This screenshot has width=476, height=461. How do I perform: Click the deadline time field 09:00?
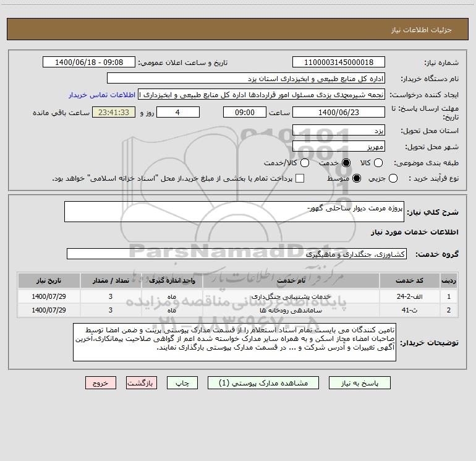(245, 112)
